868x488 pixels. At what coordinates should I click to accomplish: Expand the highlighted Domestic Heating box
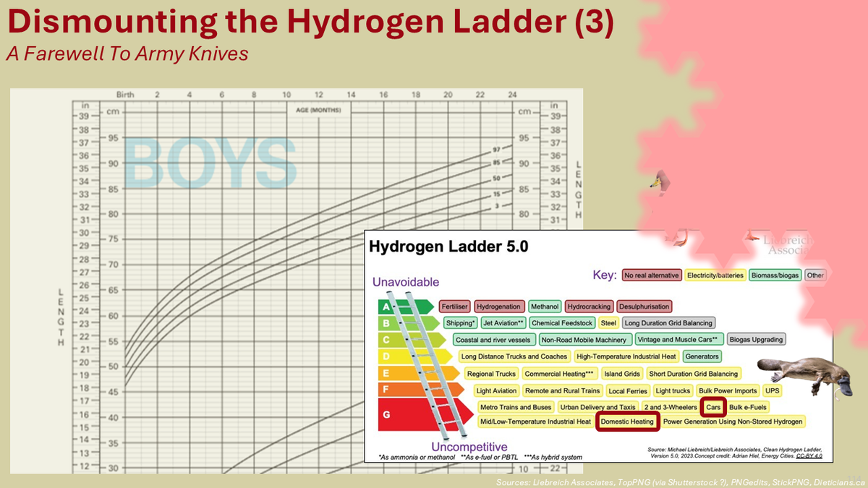pyautogui.click(x=629, y=421)
